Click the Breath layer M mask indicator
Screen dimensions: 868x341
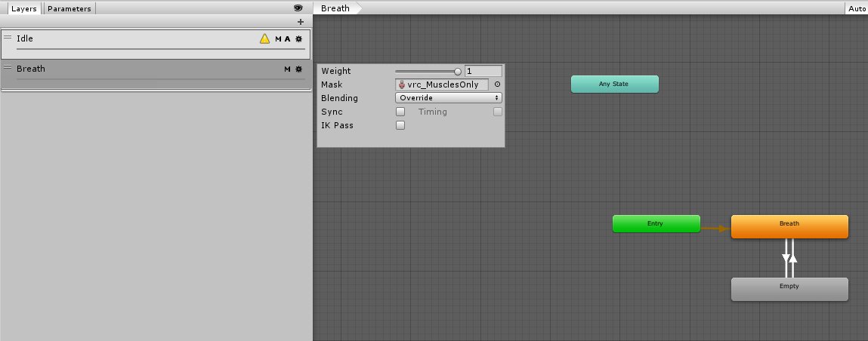[x=287, y=69]
